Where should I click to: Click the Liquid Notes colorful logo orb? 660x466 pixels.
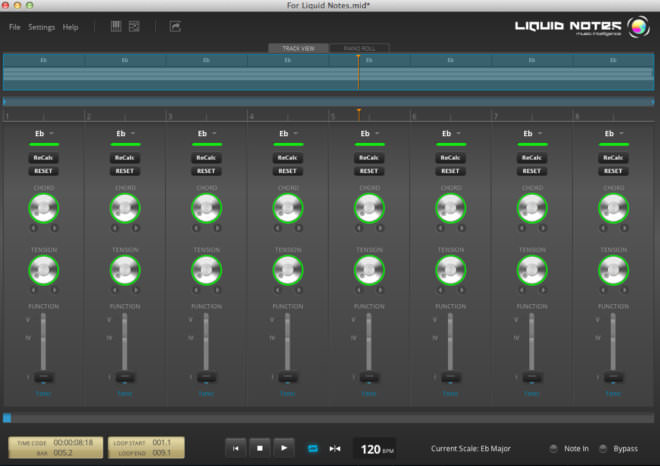pyautogui.click(x=638, y=27)
